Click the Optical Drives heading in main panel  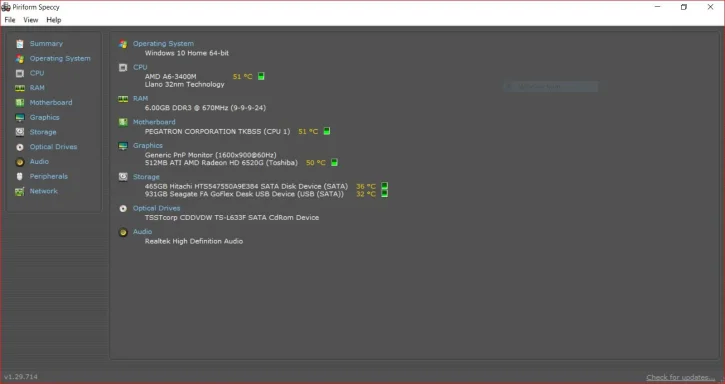click(156, 208)
